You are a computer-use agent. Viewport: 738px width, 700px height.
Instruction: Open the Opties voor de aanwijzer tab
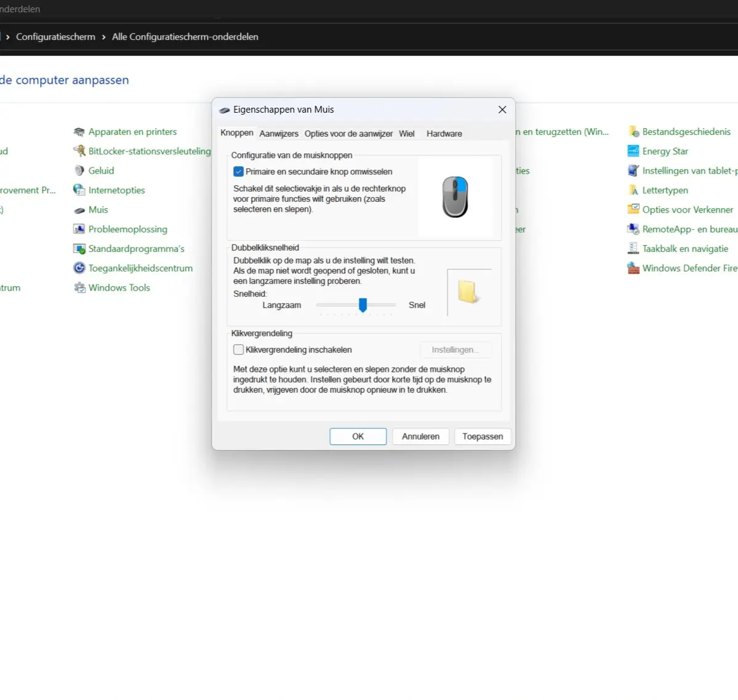(x=348, y=134)
